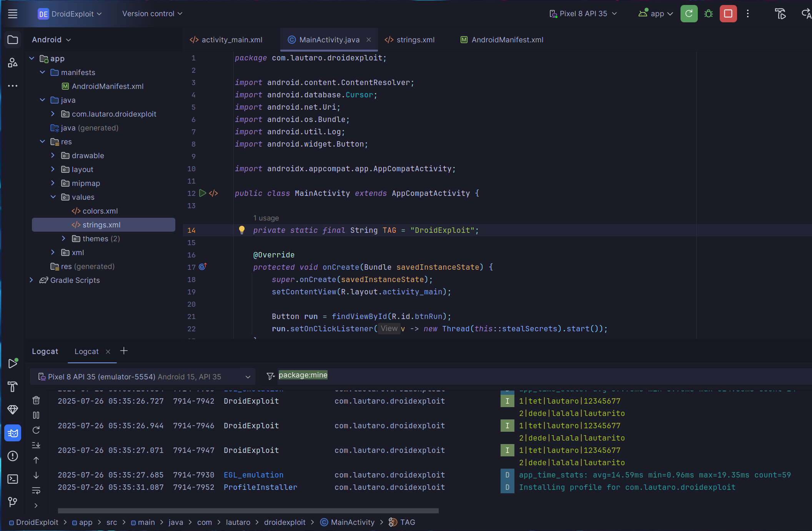Click the droidexploit breadcrumb
The height and width of the screenshot is (531, 812).
click(285, 522)
